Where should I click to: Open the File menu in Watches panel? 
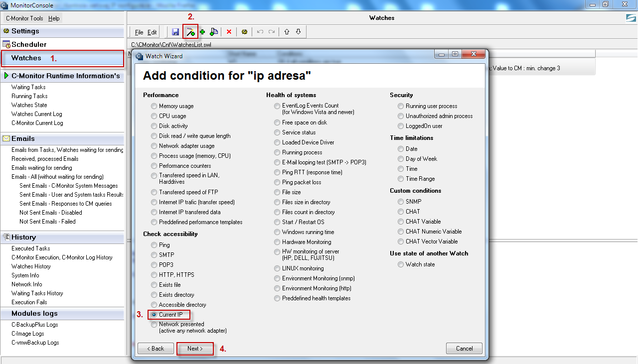click(x=139, y=32)
